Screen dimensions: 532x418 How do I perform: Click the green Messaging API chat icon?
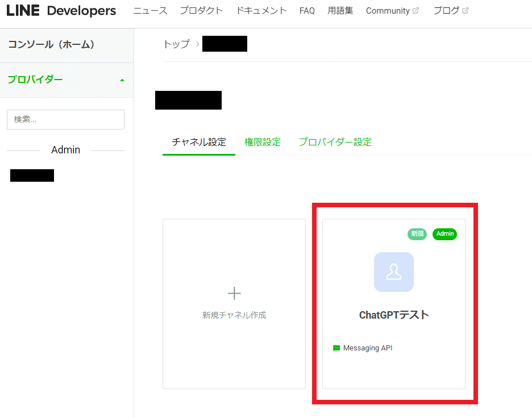pyautogui.click(x=336, y=348)
